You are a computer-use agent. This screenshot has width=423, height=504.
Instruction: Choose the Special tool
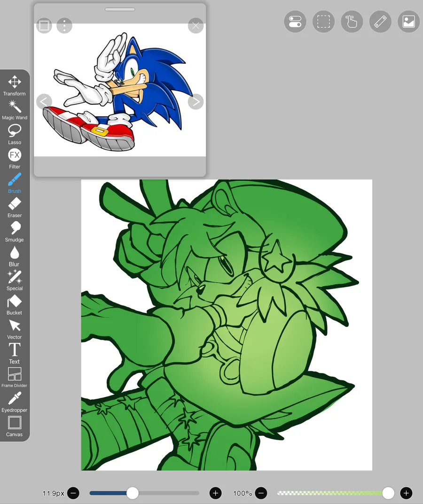point(15,280)
